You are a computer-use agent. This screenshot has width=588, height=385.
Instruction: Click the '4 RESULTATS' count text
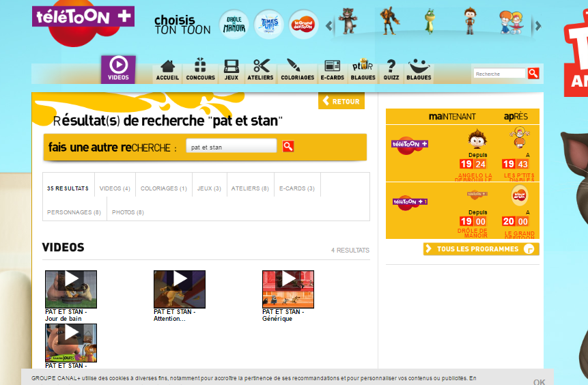(350, 250)
